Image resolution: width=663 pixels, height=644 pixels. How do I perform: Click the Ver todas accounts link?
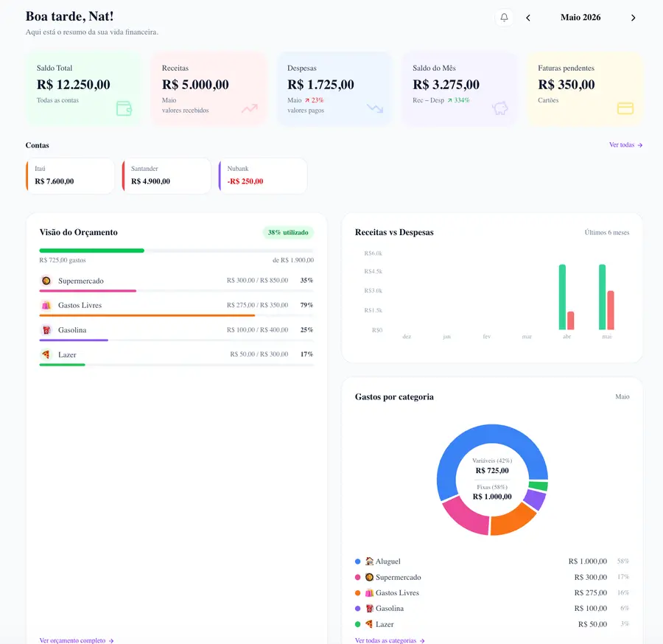point(625,145)
